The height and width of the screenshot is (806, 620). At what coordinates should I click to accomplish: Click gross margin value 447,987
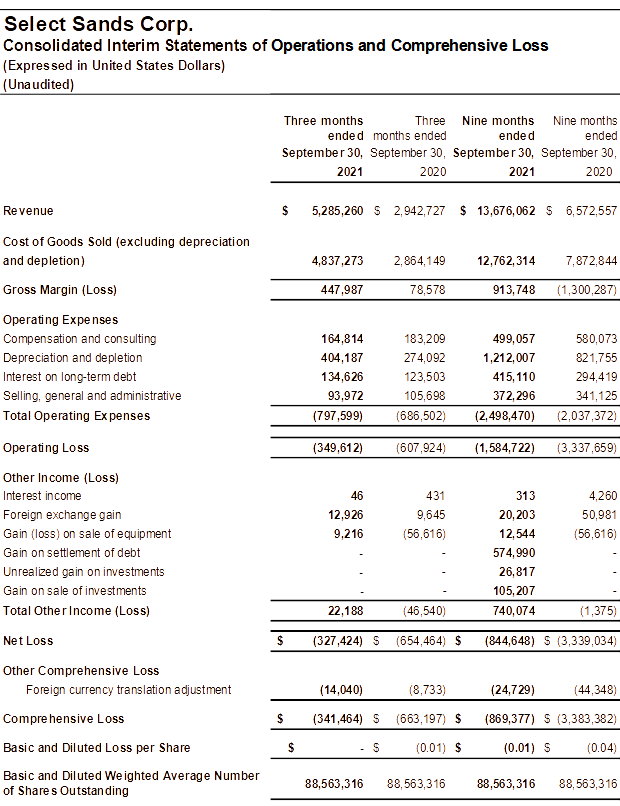(342, 290)
